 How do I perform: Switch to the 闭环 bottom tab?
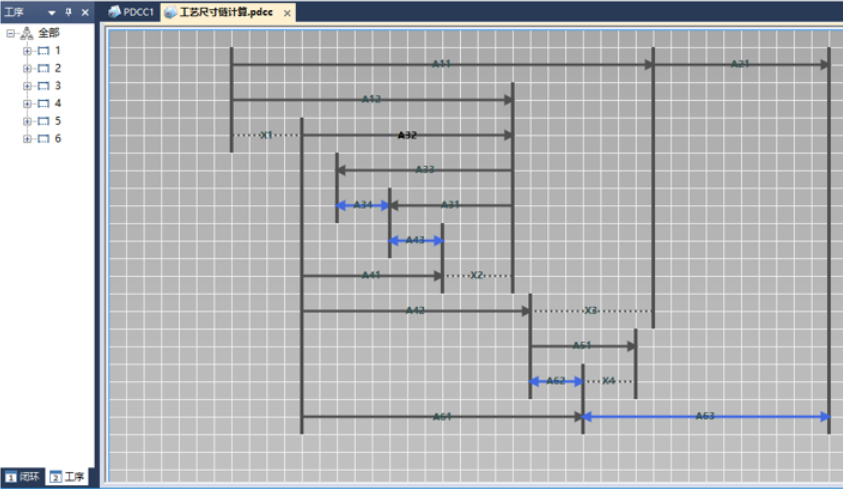pyautogui.click(x=23, y=477)
